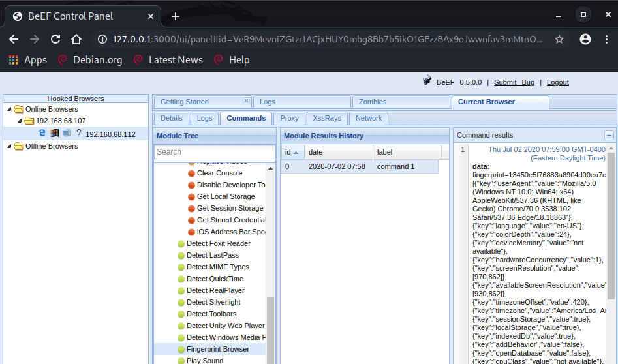Go to browser home page icon

coord(76,39)
